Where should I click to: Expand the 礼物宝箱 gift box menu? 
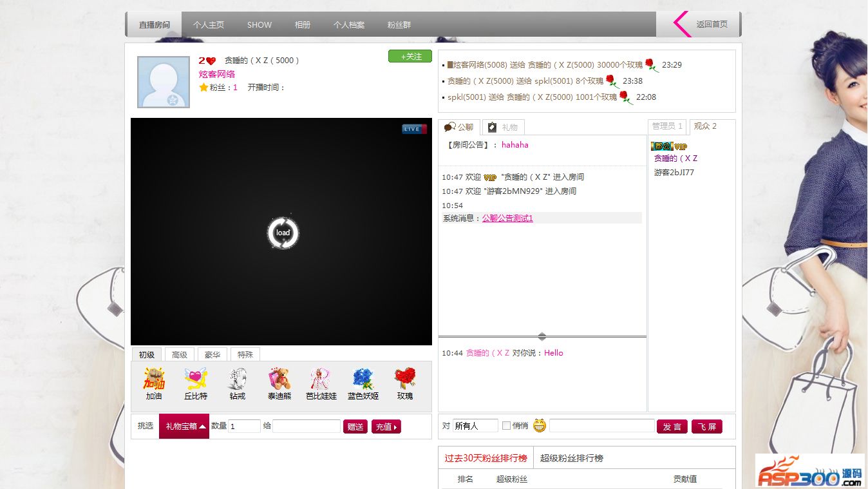(x=184, y=426)
